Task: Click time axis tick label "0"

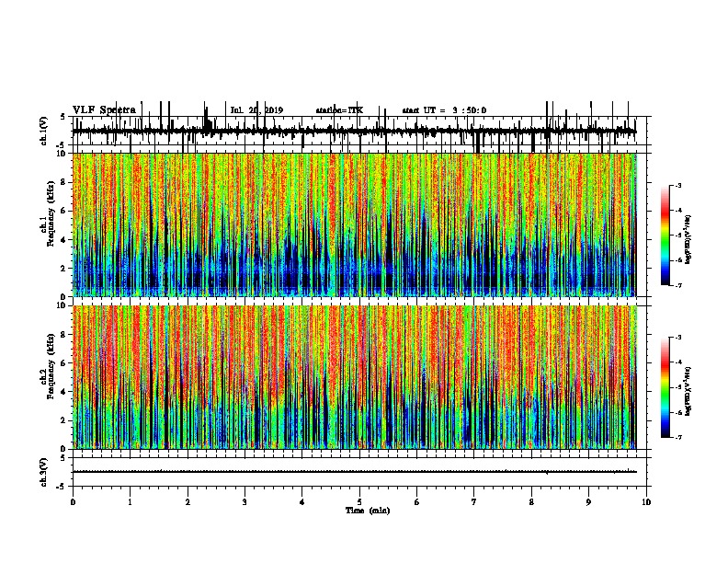Action: pyautogui.click(x=73, y=501)
